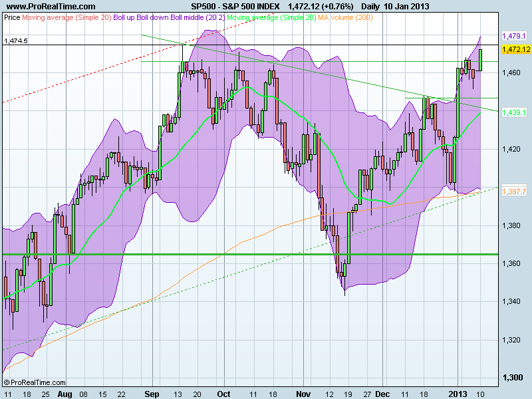Click the 1,474.5 horizontal line label
Image resolution: width=532 pixels, height=399 pixels.
[15, 41]
